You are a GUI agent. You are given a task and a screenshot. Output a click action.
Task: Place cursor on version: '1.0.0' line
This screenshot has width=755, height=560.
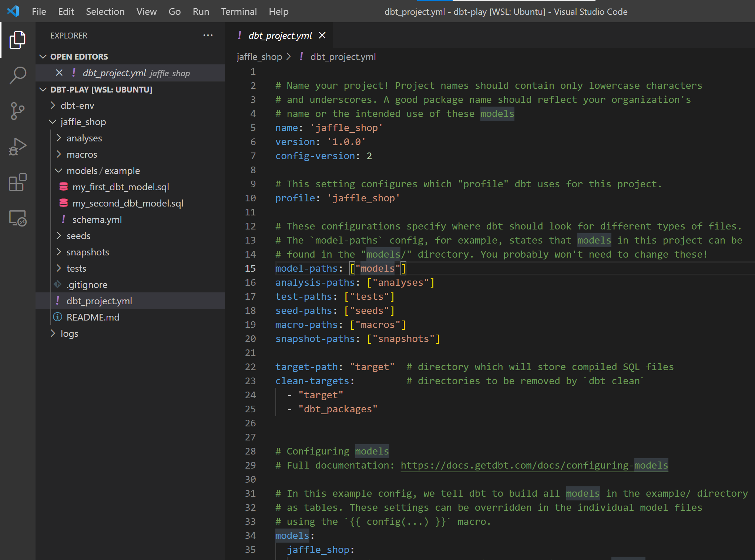coord(321,142)
